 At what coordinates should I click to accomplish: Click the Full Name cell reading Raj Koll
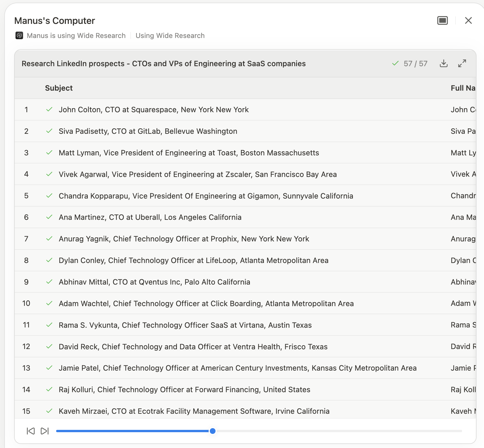tap(463, 390)
